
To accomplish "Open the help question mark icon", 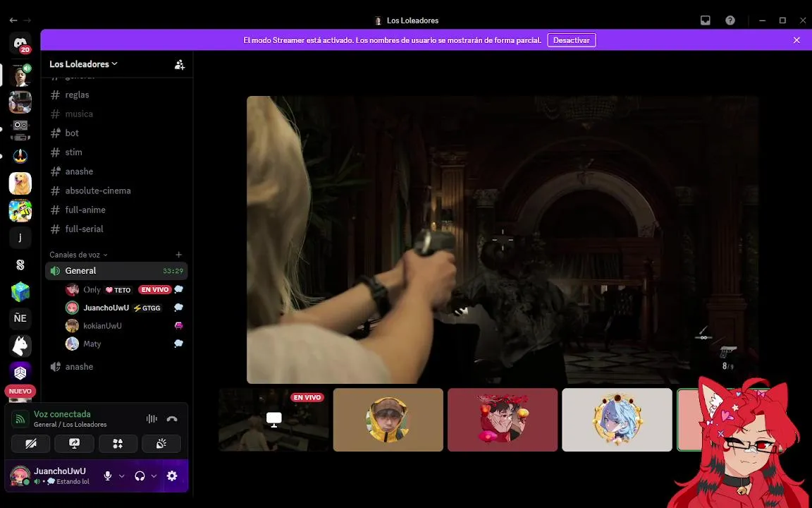I will pos(730,20).
